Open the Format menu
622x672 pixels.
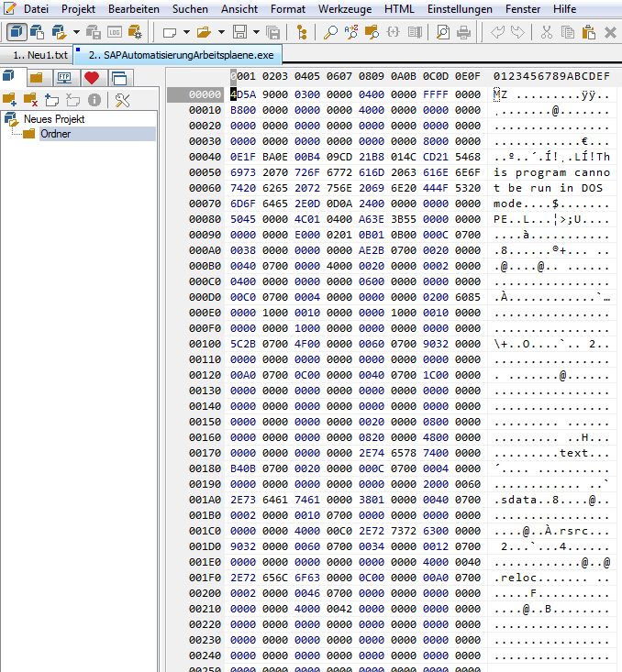[x=288, y=9]
